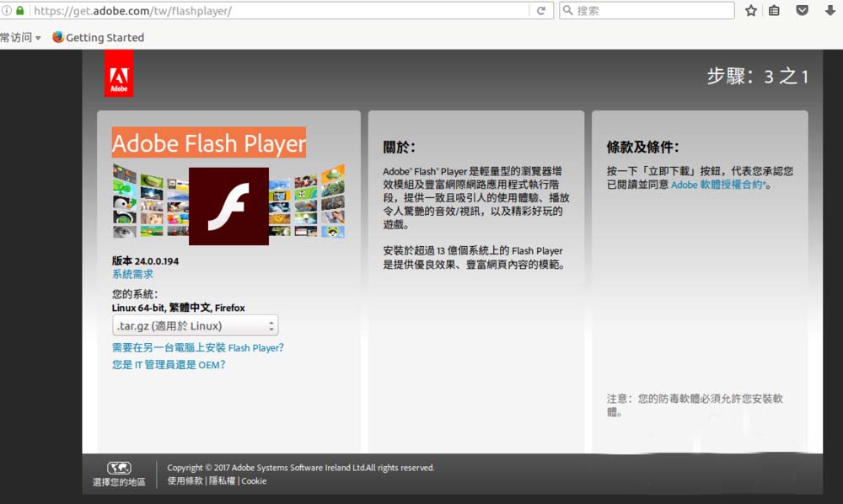The width and height of the screenshot is (843, 504).
Task: Click the Adobe logo
Action: click(x=119, y=73)
